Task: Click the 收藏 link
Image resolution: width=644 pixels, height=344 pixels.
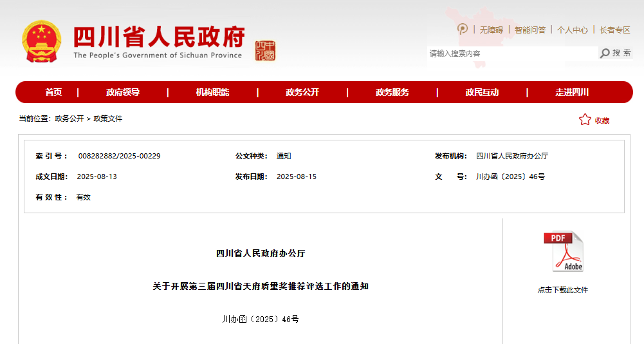Action: pos(602,120)
